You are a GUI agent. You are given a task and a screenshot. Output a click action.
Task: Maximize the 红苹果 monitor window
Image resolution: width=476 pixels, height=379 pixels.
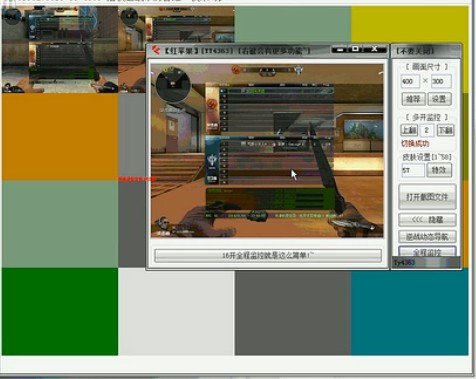356,49
